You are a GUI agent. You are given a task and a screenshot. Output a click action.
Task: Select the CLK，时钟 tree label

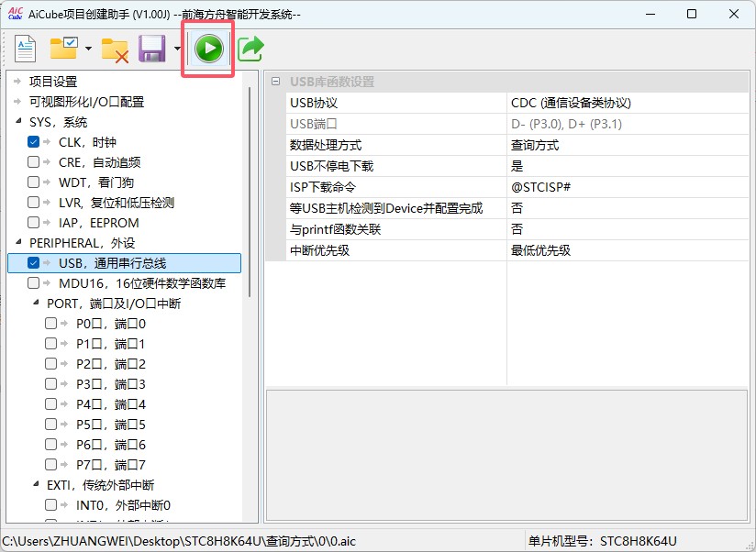(87, 142)
